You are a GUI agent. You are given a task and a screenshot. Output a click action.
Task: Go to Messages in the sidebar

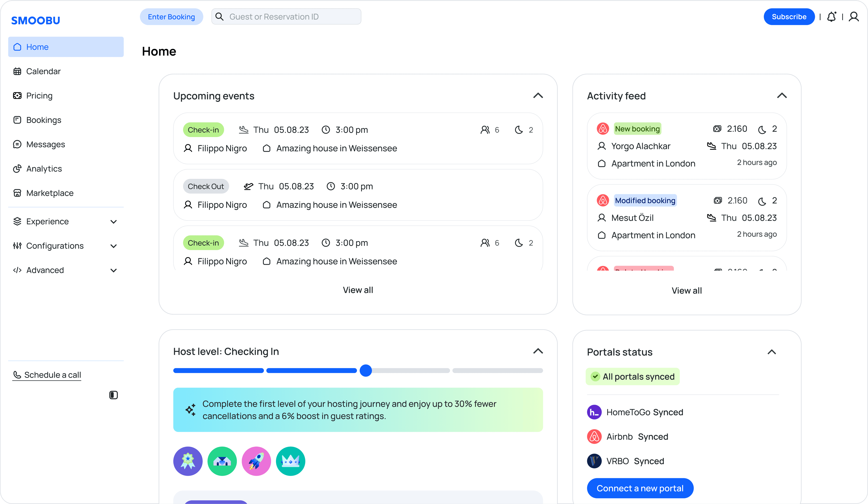click(x=45, y=144)
